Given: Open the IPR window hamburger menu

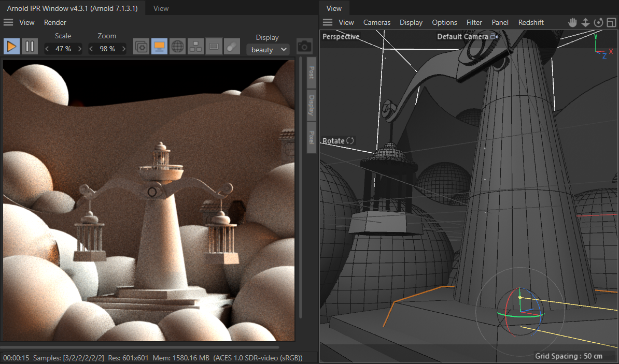Looking at the screenshot, I should tap(8, 22).
